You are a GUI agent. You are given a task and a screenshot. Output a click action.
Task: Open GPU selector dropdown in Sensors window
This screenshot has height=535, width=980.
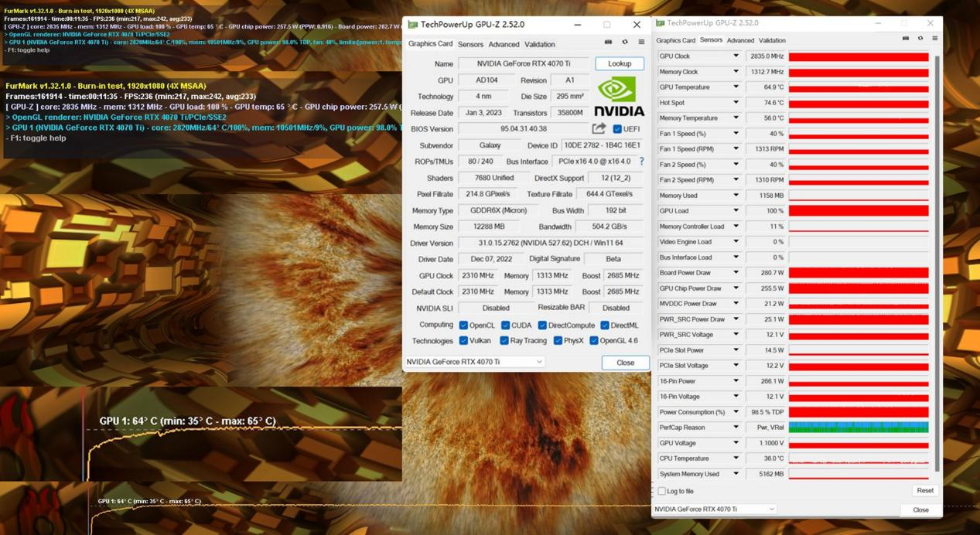pyautogui.click(x=715, y=509)
